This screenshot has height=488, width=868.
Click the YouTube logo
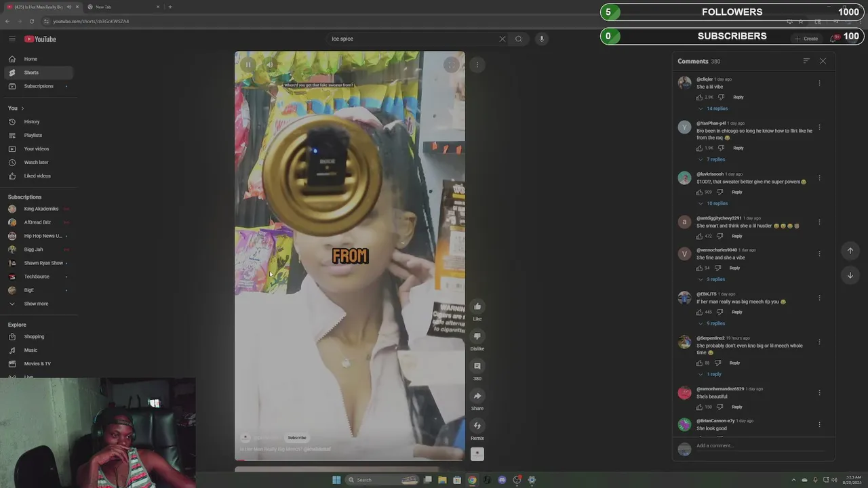[40, 39]
